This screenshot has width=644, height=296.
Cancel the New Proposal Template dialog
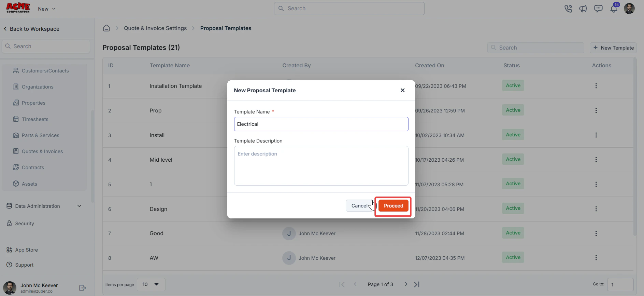click(359, 206)
